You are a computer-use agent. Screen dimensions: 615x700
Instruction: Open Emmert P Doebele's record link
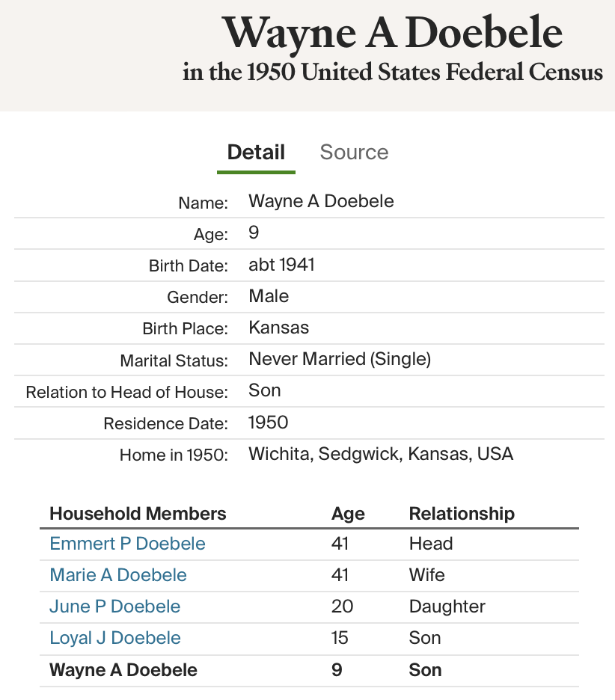(x=127, y=544)
